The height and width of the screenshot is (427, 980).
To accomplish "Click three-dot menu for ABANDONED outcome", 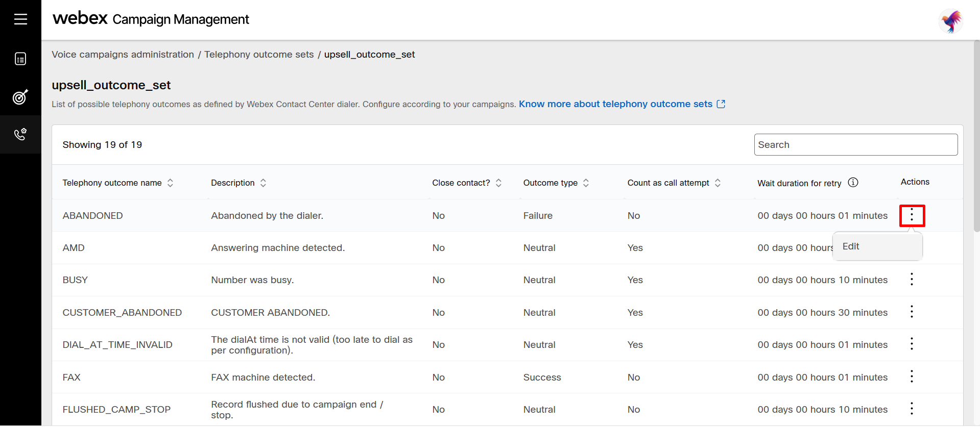I will (x=912, y=215).
